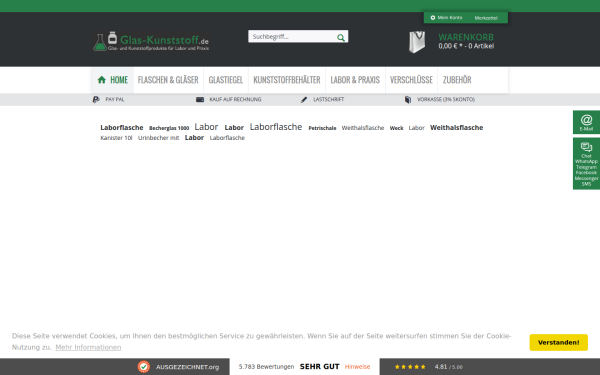Click the SEHR GUT rating text
Viewport: 600px width, 375px height.
[320, 367]
